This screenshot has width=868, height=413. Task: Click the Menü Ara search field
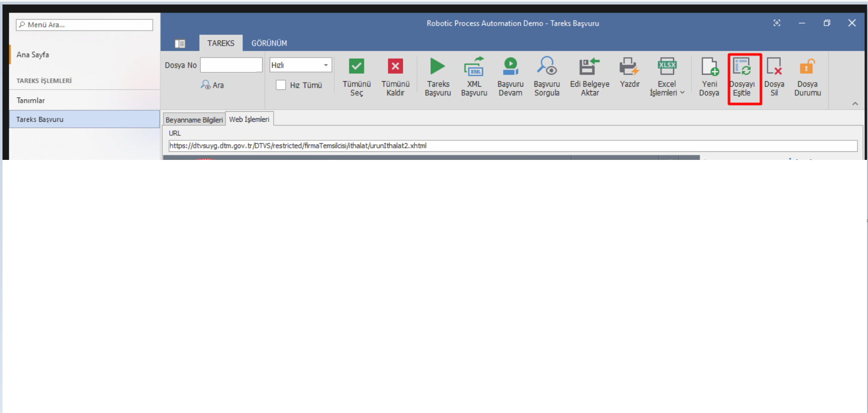[84, 25]
